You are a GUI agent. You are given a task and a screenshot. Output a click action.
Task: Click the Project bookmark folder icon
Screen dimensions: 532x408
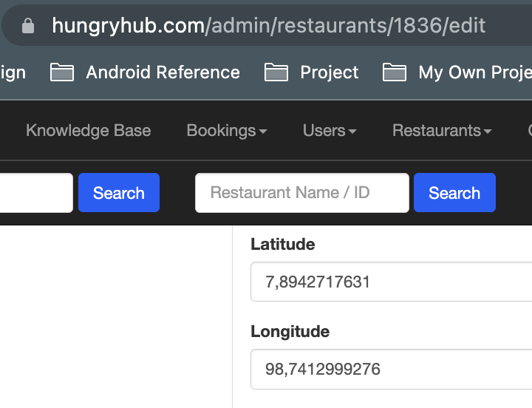276,72
